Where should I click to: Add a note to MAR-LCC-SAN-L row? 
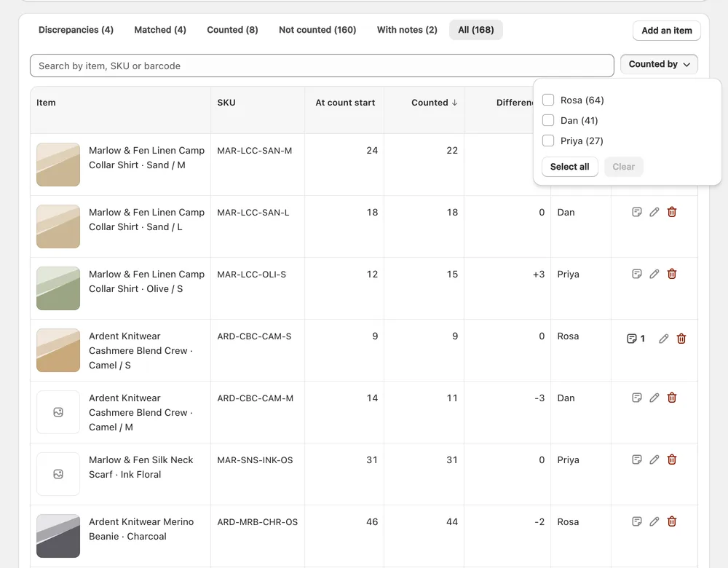click(x=636, y=212)
